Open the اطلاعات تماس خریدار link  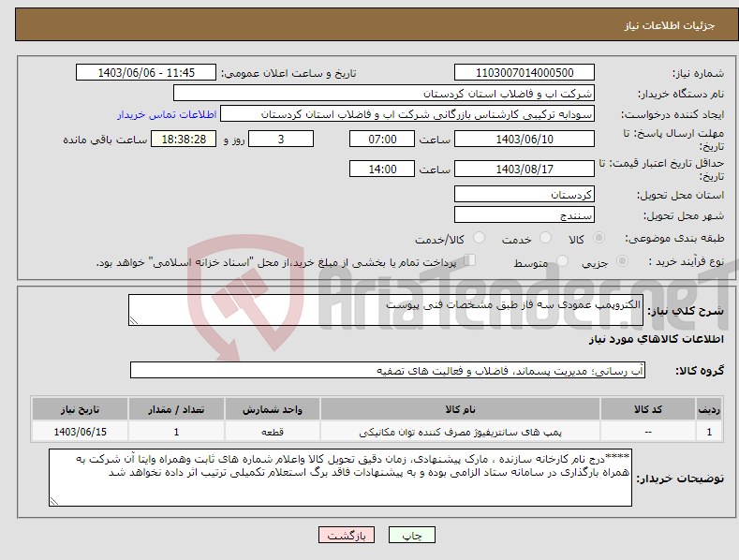coord(167,114)
